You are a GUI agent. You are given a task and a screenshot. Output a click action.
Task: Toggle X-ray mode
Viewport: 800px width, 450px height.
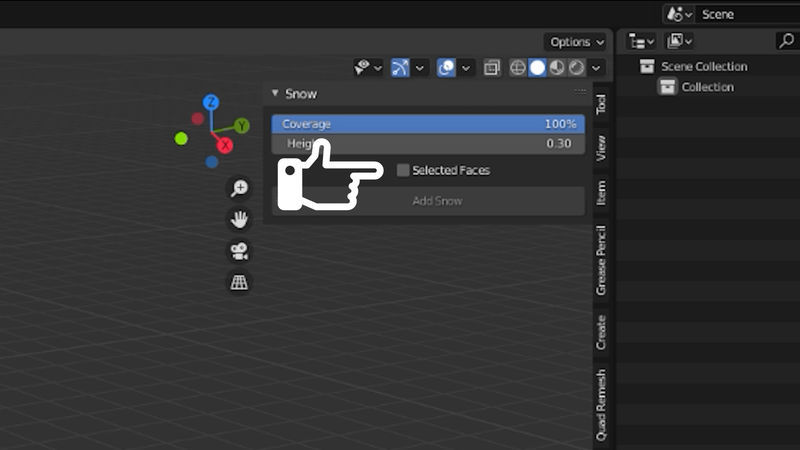492,68
